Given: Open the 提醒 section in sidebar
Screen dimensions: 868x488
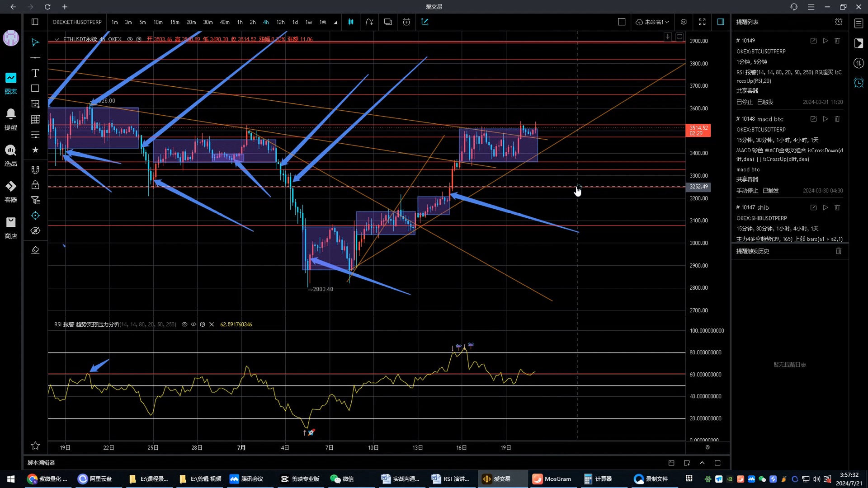Looking at the screenshot, I should (11, 119).
